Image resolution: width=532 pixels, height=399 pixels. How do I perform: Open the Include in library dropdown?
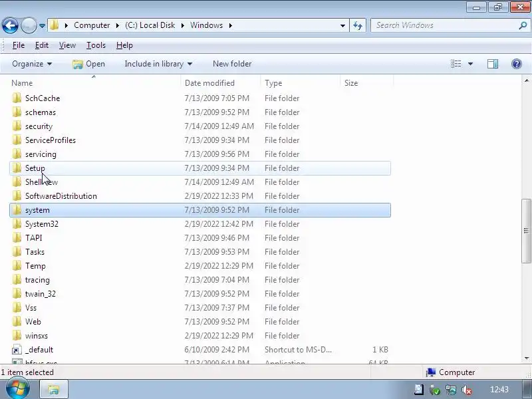point(158,64)
